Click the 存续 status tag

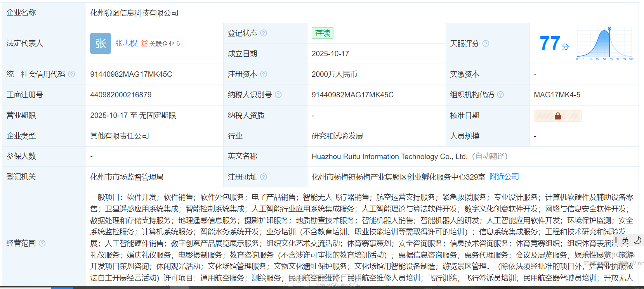322,33
